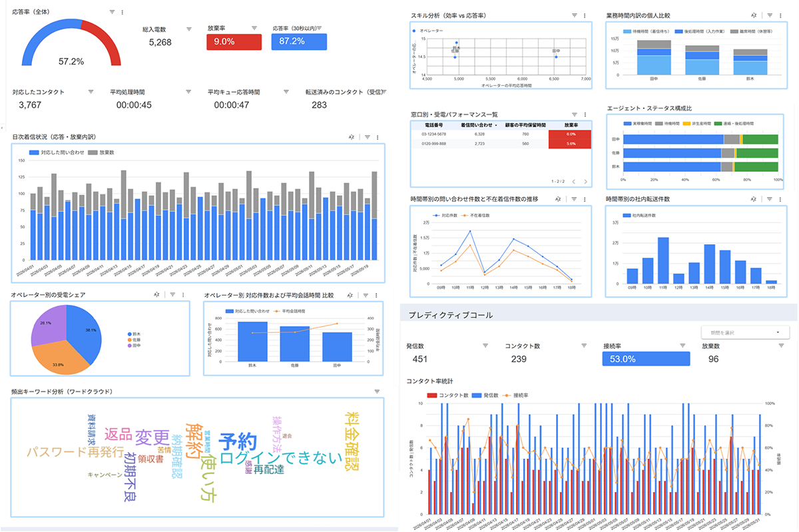Go to next page of performance table
The height and width of the screenshot is (532, 799).
point(585,182)
